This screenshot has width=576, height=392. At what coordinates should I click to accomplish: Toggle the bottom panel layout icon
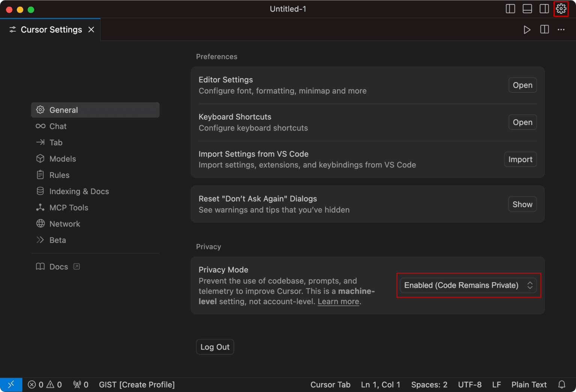[527, 9]
